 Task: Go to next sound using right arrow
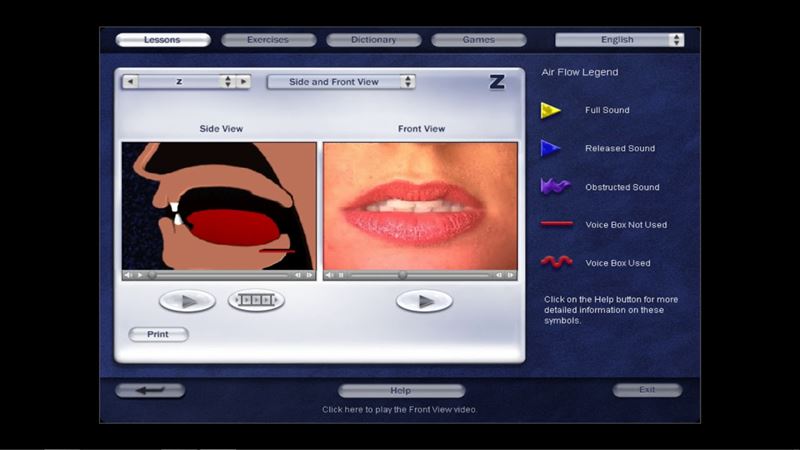point(243,82)
